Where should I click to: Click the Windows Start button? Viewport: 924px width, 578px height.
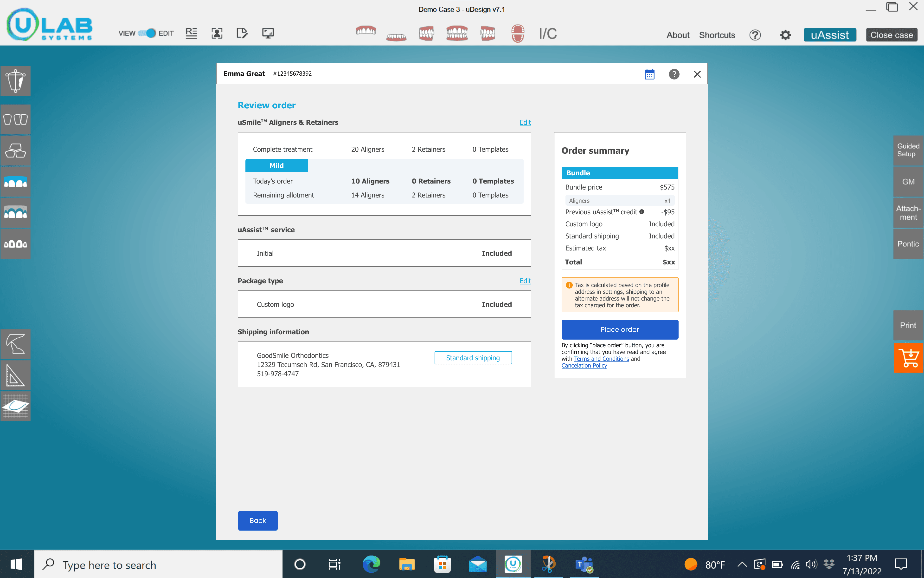coord(16,564)
